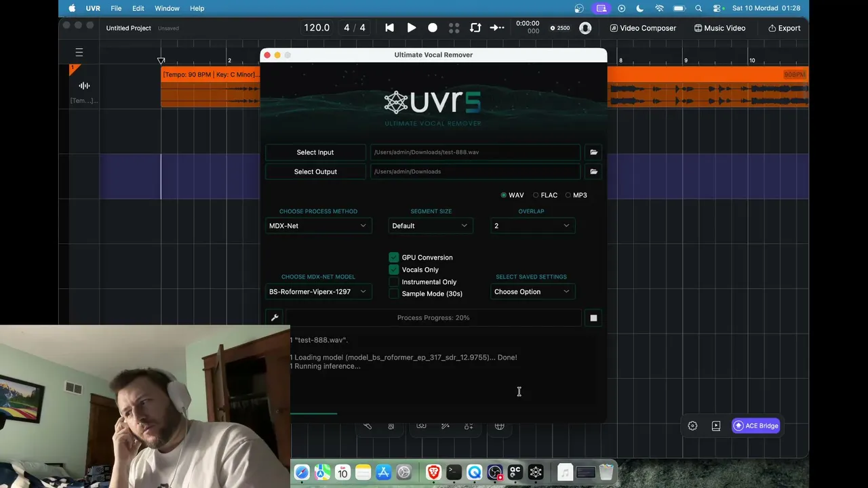Open the MDX-Net model dropdown
868x488 pixels.
pyautogui.click(x=318, y=291)
